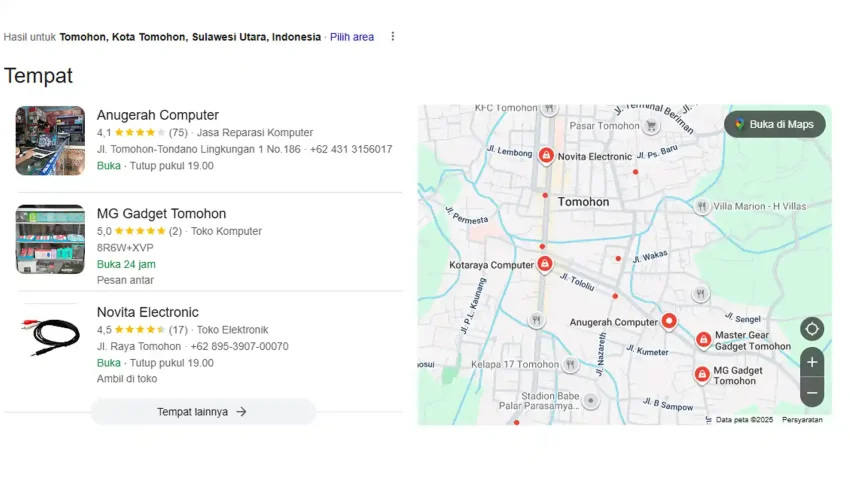Click the Ambil di toko text
Image resolution: width=850 pixels, height=478 pixels.
click(x=127, y=379)
